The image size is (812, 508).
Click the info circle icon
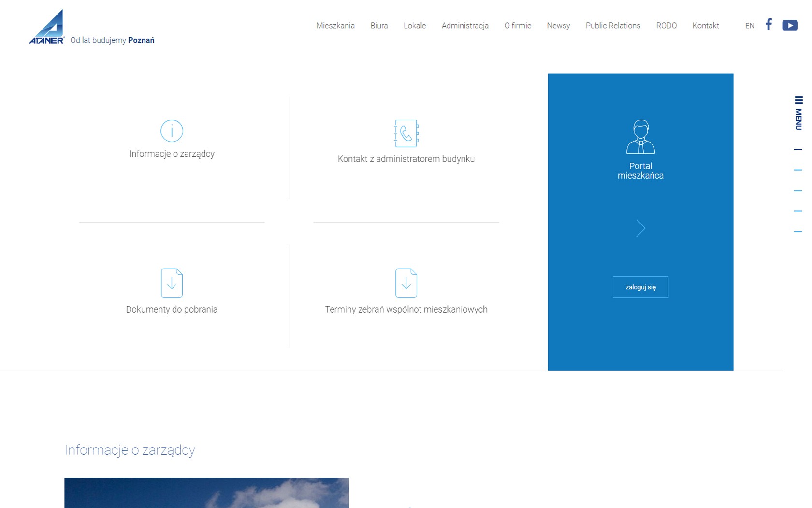tap(172, 131)
